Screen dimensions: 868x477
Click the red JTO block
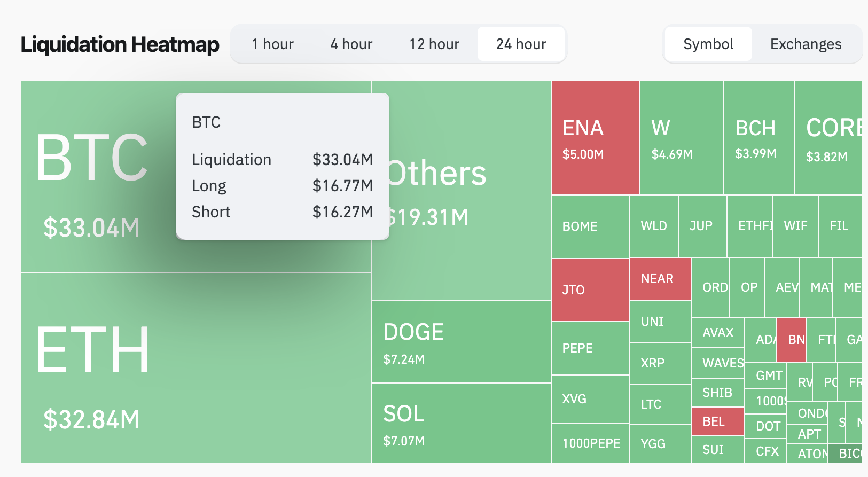(590, 290)
